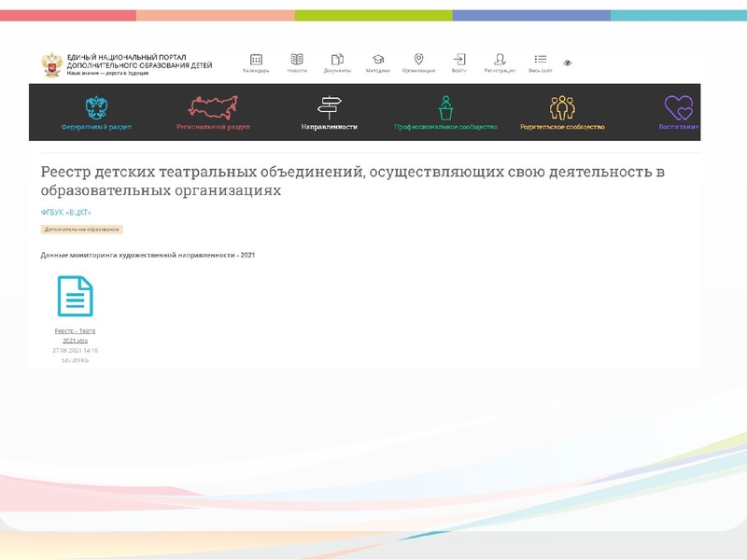Screen dimensions: 747x560
Task: Toggle the accessibility eye icon
Action: pos(567,63)
